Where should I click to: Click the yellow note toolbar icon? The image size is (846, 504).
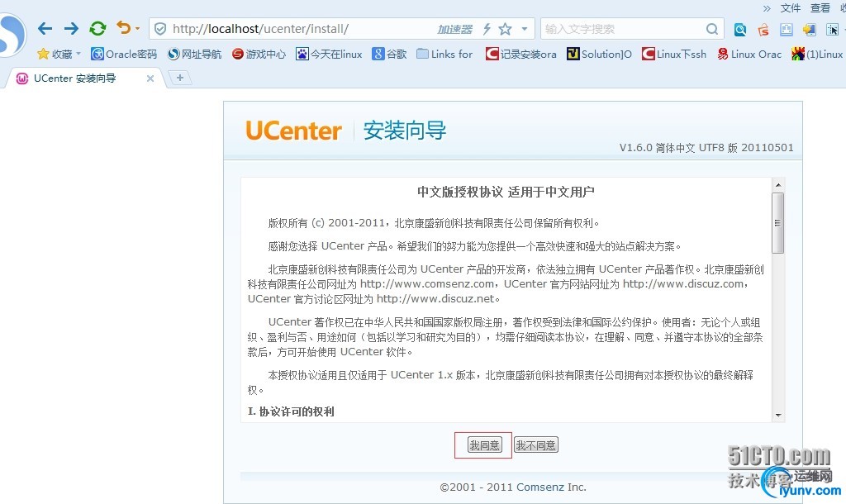click(810, 29)
